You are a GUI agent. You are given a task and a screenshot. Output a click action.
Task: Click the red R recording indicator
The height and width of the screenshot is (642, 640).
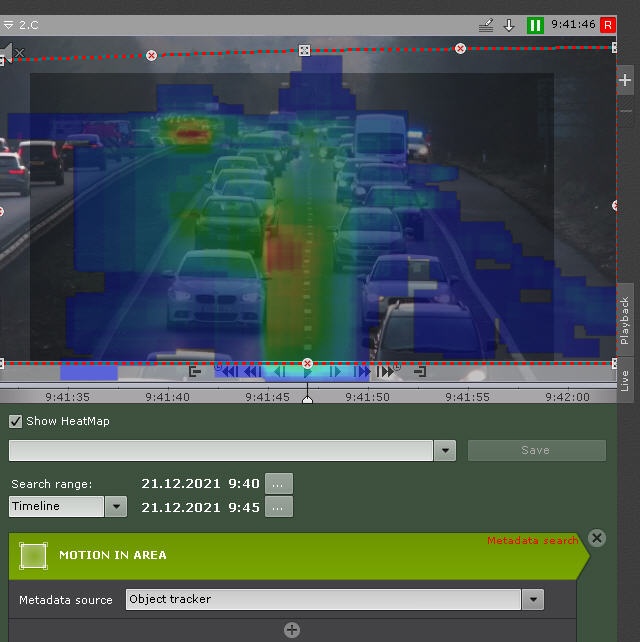[x=607, y=25]
